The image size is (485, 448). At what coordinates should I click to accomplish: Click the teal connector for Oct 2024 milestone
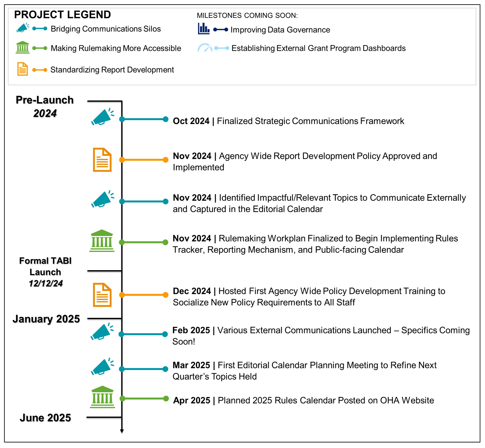[x=144, y=119]
